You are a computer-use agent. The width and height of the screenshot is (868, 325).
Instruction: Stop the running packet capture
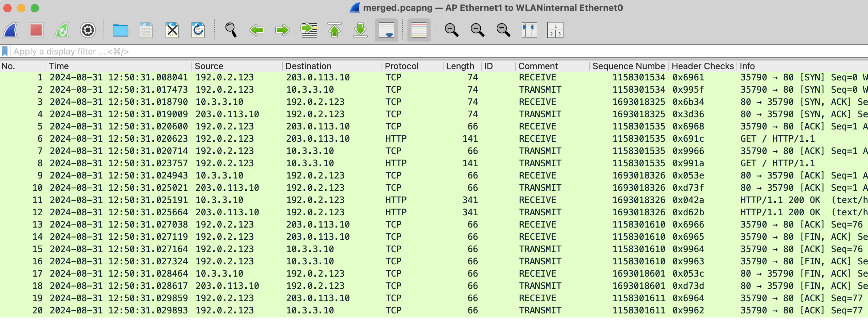(36, 30)
